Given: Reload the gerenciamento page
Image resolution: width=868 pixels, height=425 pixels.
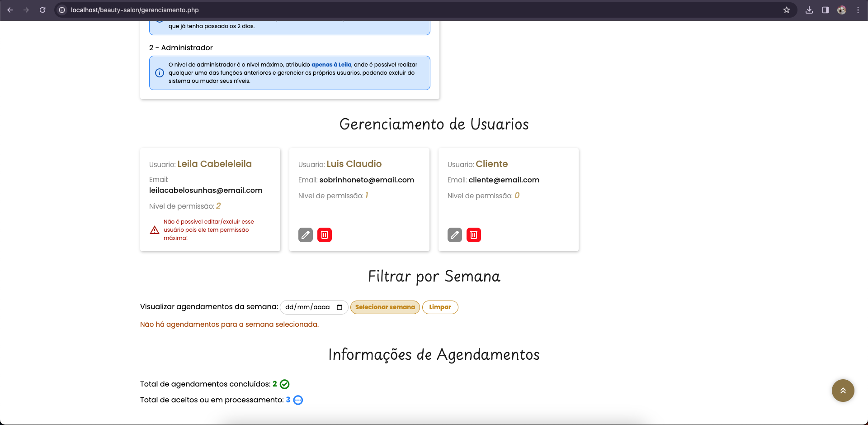Looking at the screenshot, I should coord(42,10).
